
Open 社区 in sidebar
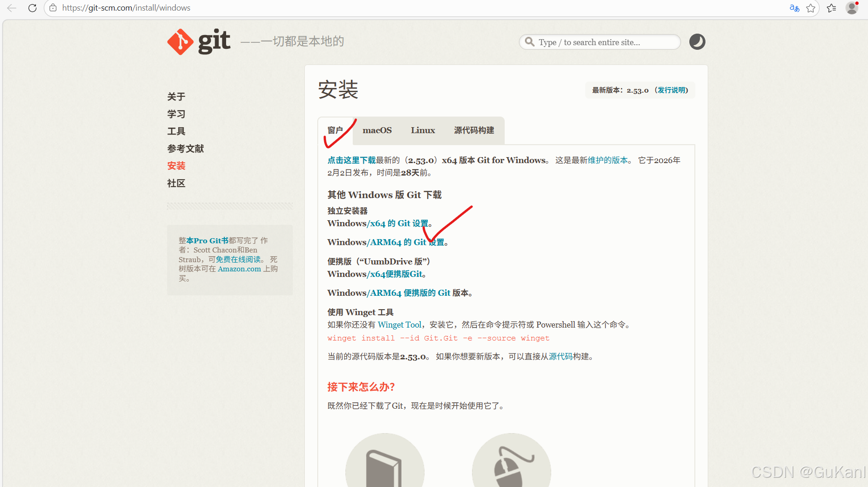tap(176, 183)
